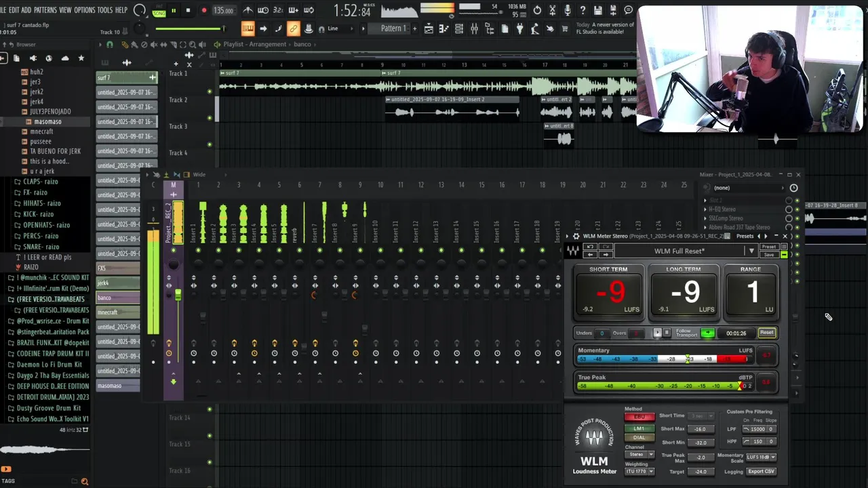This screenshot has width=868, height=488.
Task: Click the WLM Save button
Action: pyautogui.click(x=768, y=255)
